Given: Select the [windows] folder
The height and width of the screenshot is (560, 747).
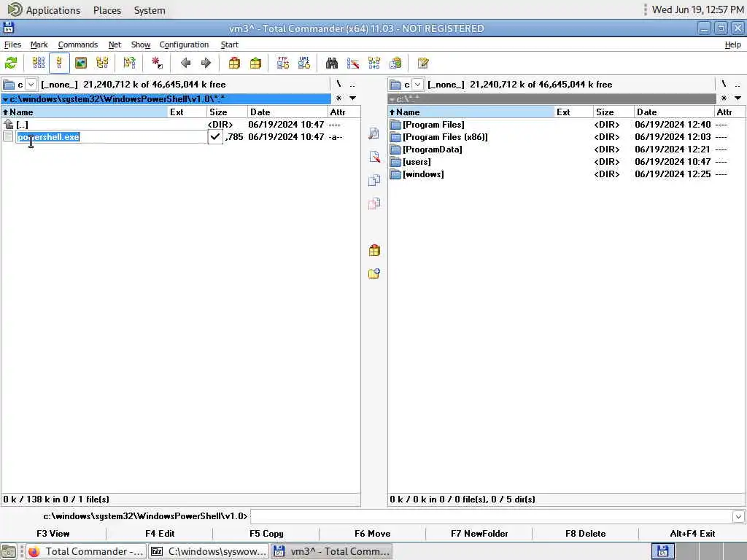Looking at the screenshot, I should click(x=566, y=174).
